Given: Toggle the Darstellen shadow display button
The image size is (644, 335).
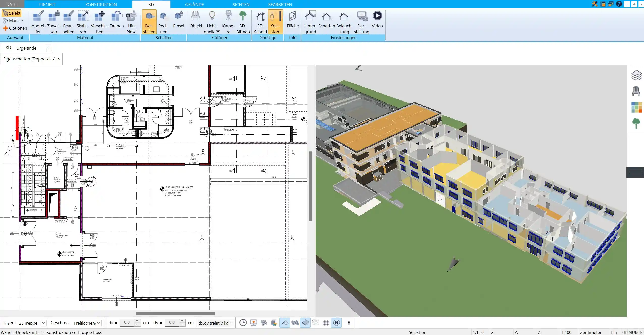Looking at the screenshot, I should [149, 22].
